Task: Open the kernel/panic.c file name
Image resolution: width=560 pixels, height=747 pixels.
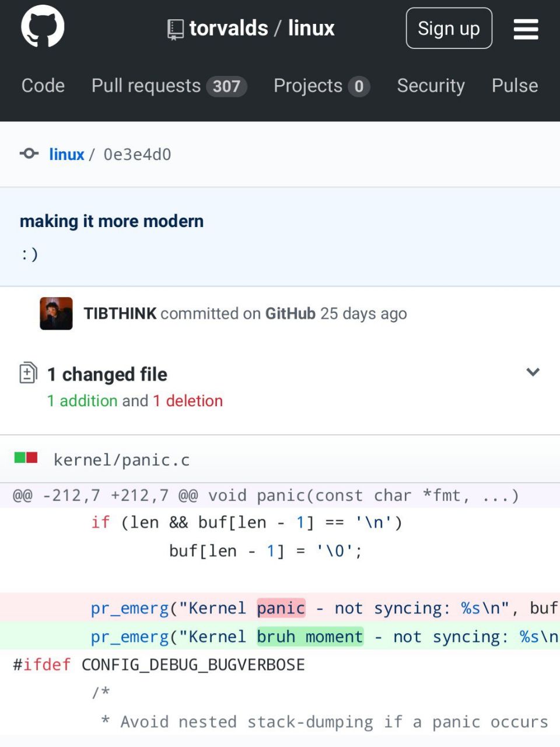Action: 121,460
